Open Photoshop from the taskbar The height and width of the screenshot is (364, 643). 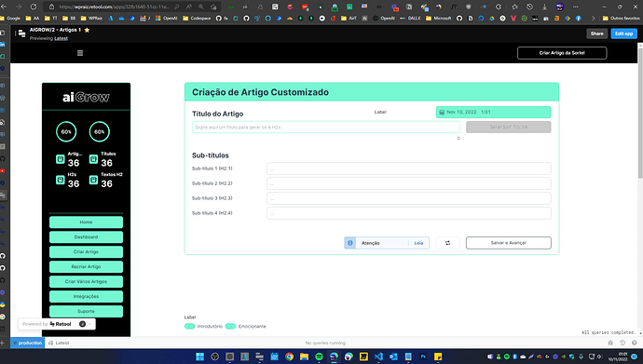click(423, 357)
